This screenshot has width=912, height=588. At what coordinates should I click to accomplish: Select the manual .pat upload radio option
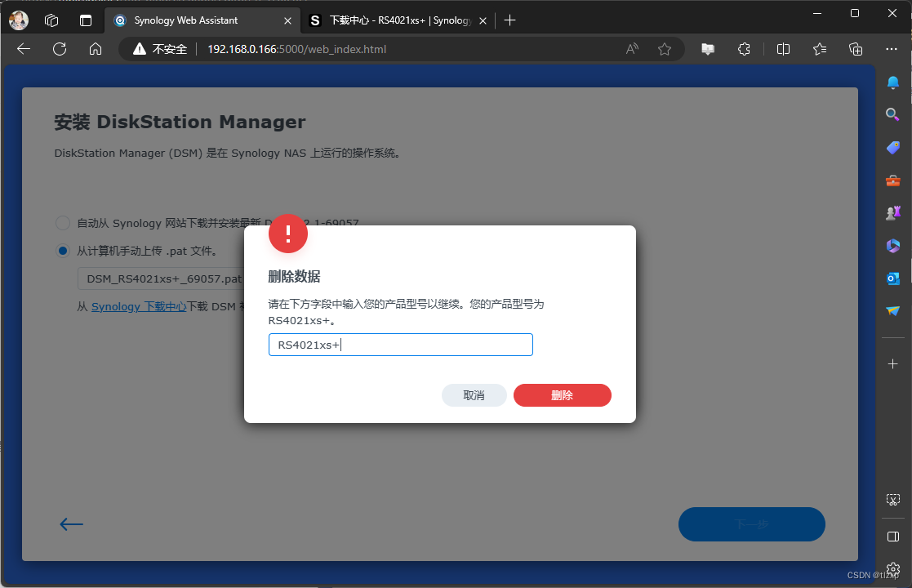pos(63,252)
